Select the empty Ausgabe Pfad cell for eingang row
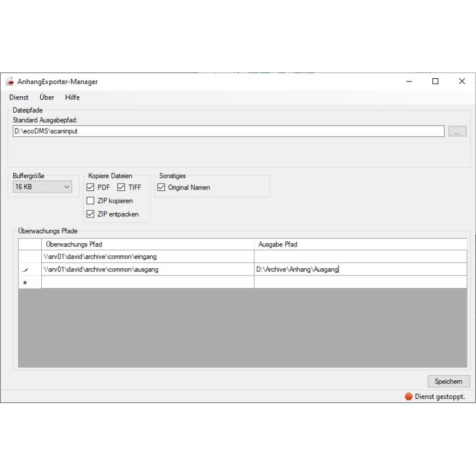The image size is (476, 476). coord(360,257)
